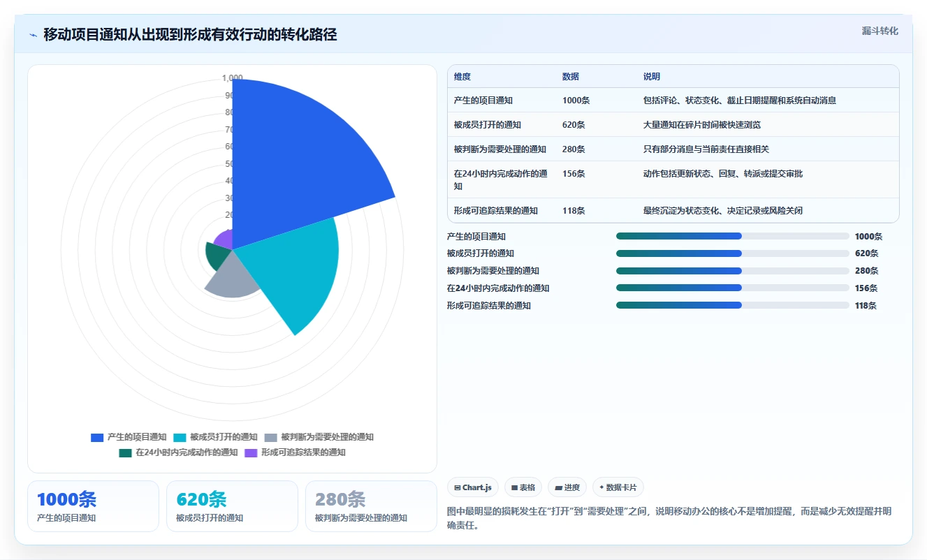Click table value 280条
This screenshot has width=927, height=560.
coord(574,149)
